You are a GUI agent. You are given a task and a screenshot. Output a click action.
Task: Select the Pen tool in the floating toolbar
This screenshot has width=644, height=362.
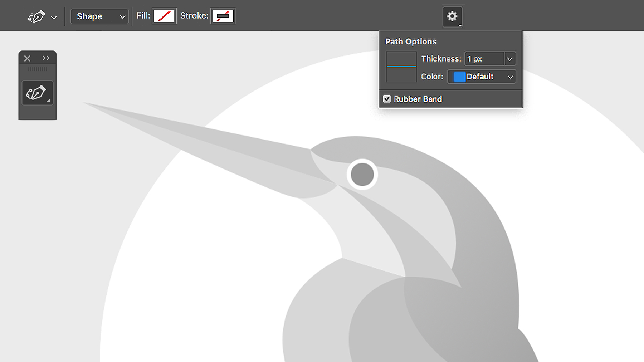coord(37,92)
